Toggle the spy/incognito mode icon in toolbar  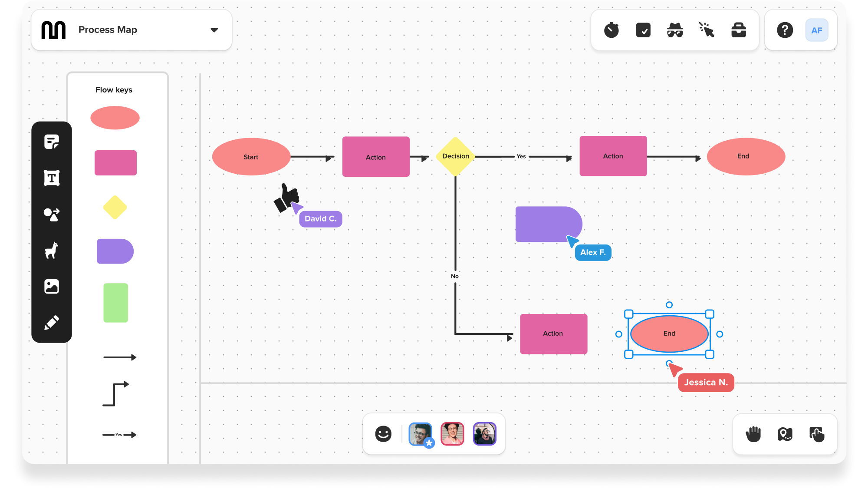675,30
